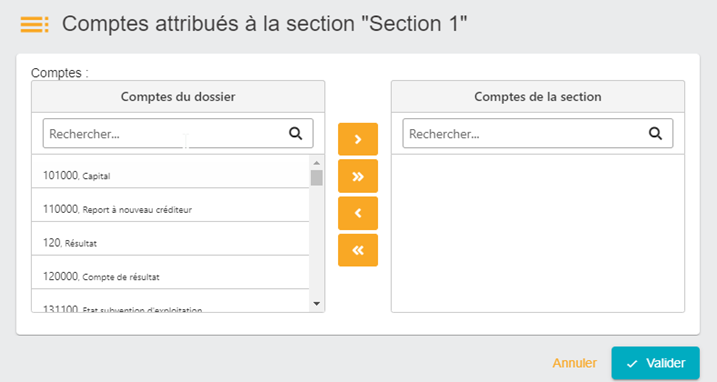
Task: Click the orange list menu icon
Action: pos(34,24)
